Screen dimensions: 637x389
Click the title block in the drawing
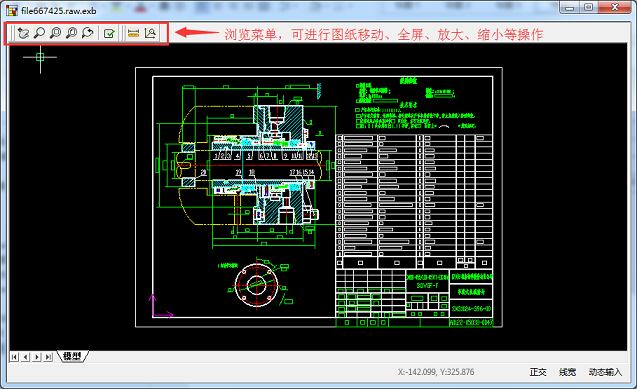pyautogui.click(x=414, y=298)
